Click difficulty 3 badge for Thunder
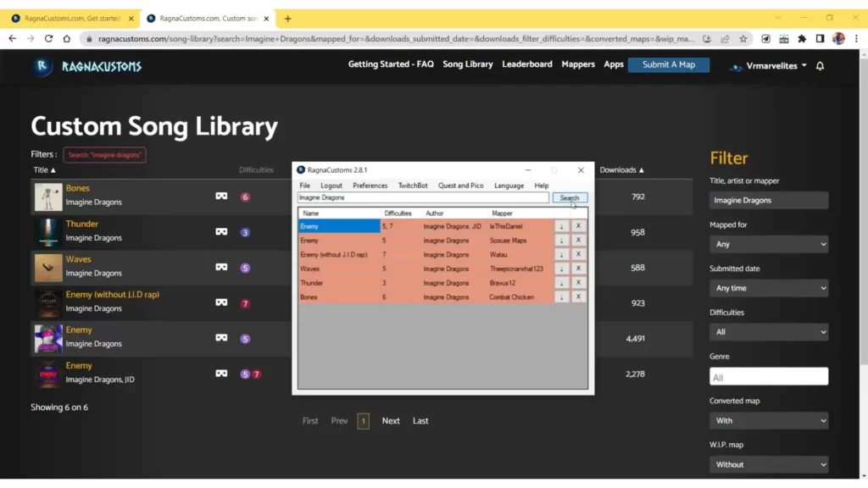Image resolution: width=868 pixels, height=488 pixels. click(x=245, y=232)
